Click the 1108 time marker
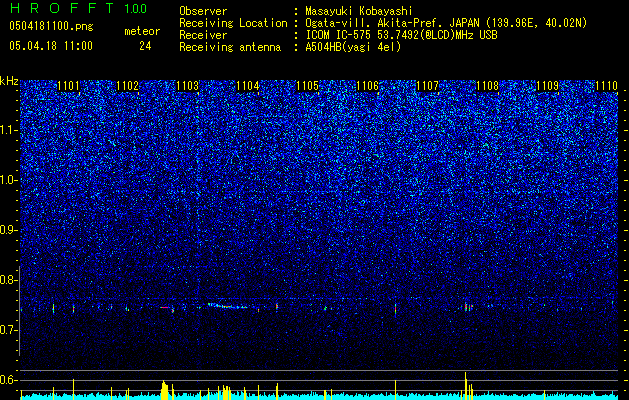This screenshot has width=629, height=400. 487,86
